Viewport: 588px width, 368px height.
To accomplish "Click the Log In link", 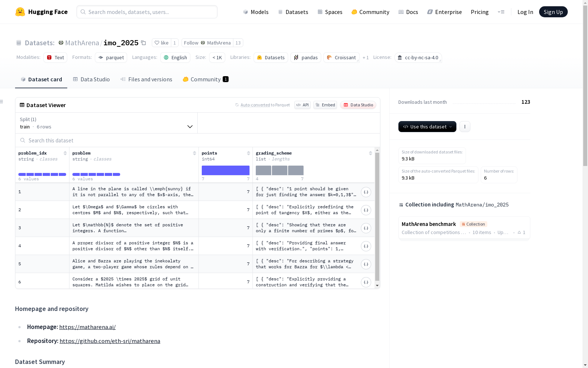I will pos(525,12).
